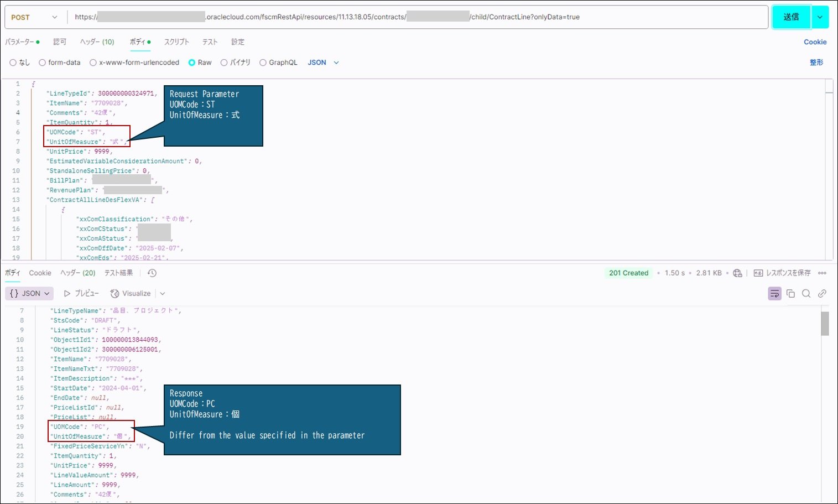Expand the 送信 button split arrow
This screenshot has width=838, height=504.
click(820, 17)
